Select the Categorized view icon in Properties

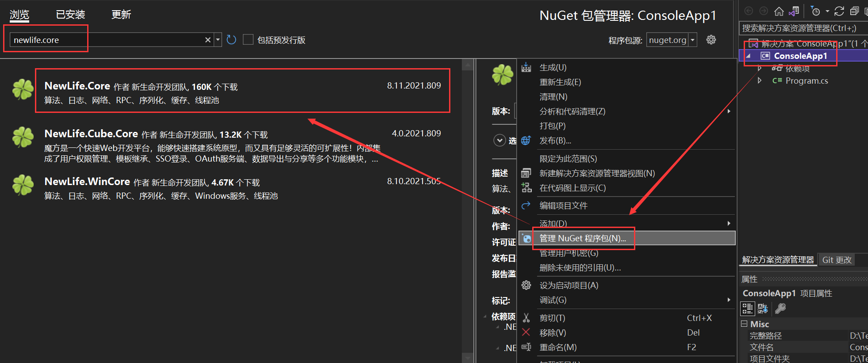click(x=748, y=309)
